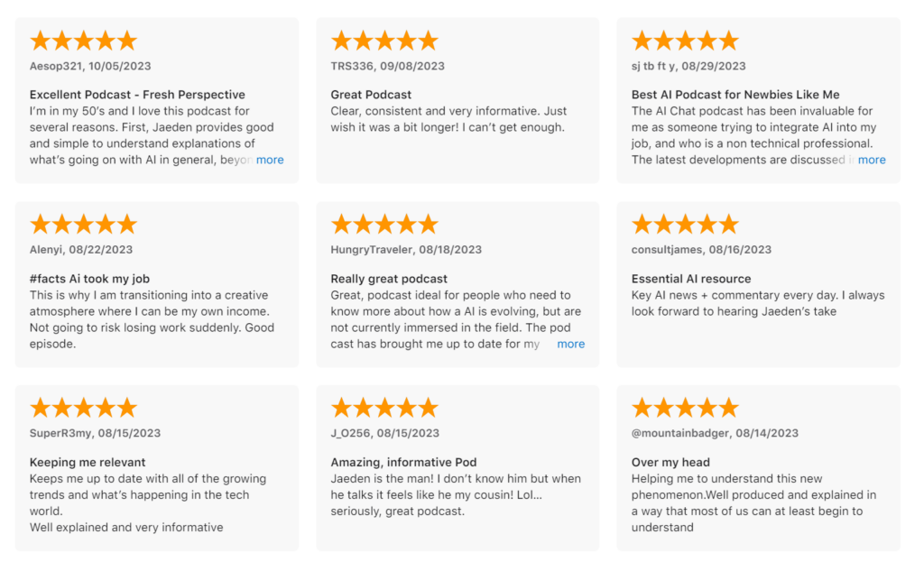Click the '#facts Ai took my job' heading
This screenshot has width=924, height=562.
91,279
